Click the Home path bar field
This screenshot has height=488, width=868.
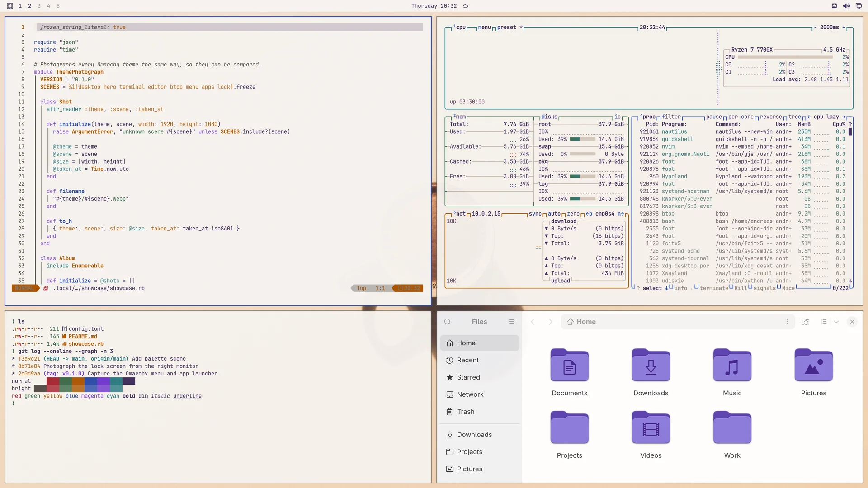pyautogui.click(x=678, y=322)
